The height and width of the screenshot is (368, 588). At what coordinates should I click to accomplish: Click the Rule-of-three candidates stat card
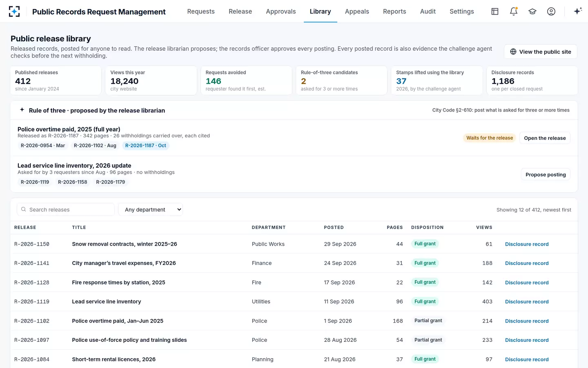[x=341, y=81]
